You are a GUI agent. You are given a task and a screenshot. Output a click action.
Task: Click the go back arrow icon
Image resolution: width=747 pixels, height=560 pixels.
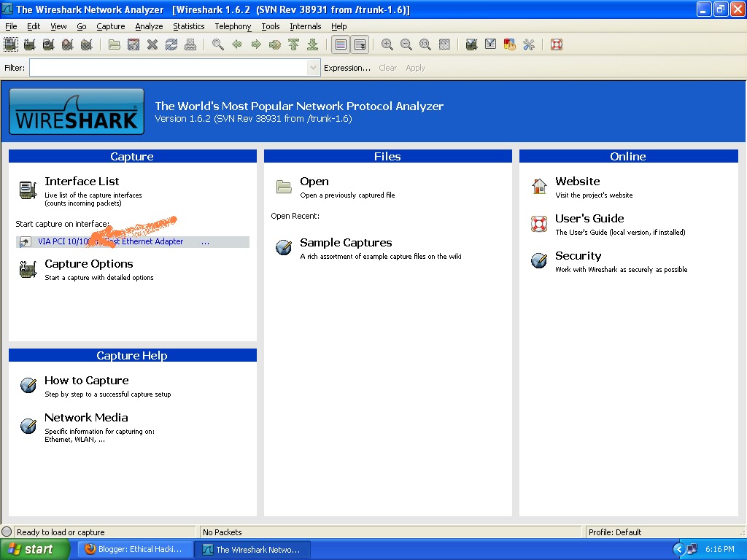[x=237, y=44]
